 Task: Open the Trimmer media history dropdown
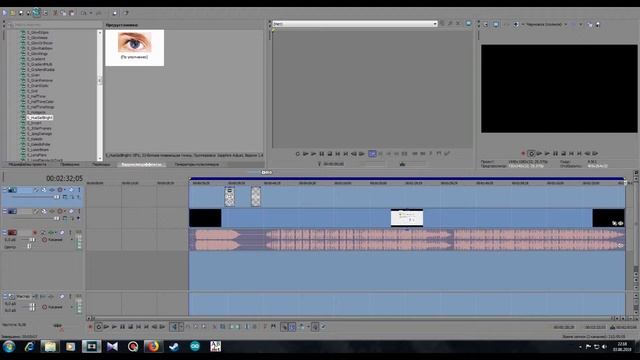pos(435,24)
